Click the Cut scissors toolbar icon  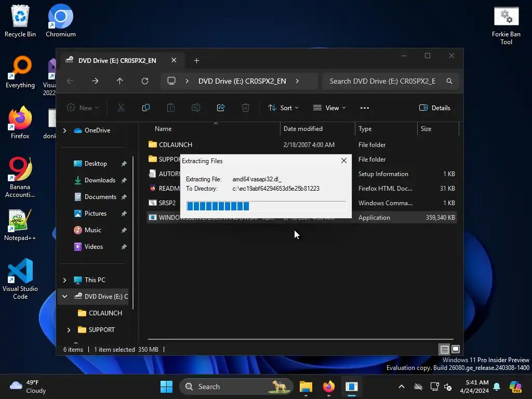click(121, 108)
